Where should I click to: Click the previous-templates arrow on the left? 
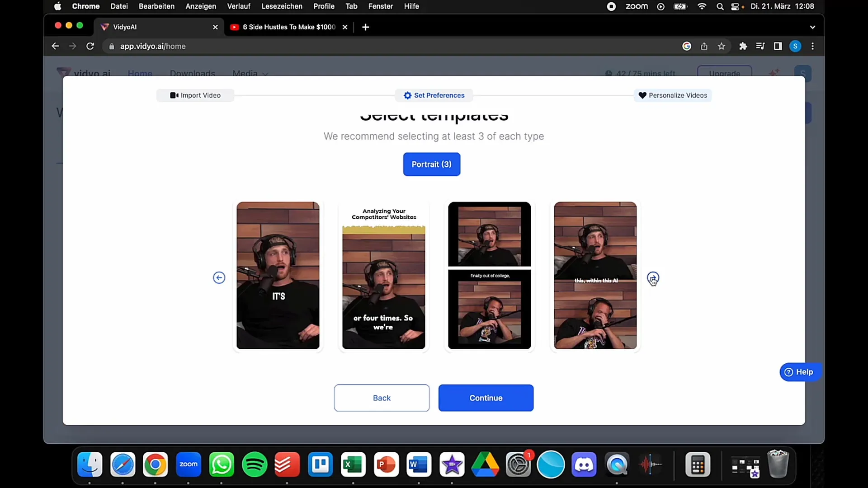[219, 278]
